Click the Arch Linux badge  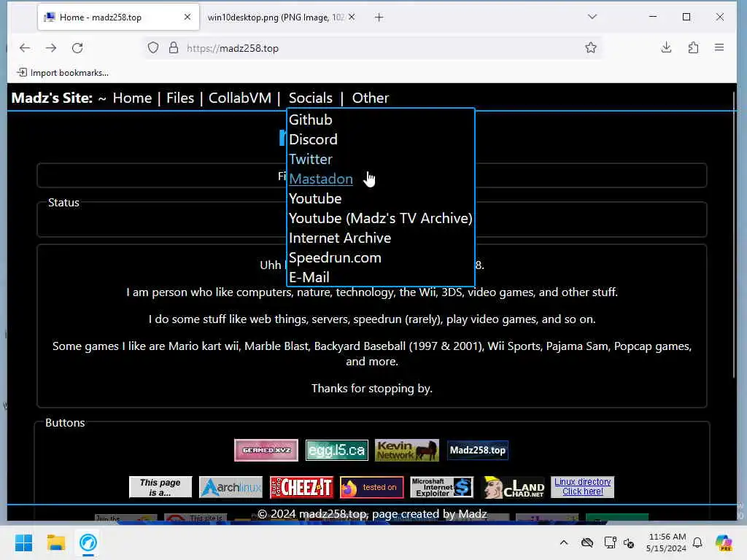pos(231,487)
